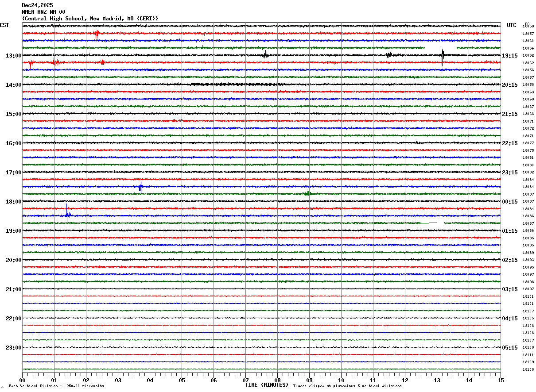Select the NMEM HNZ NM 00 station code
This screenshot has height=392, width=536.
[x=43, y=12]
